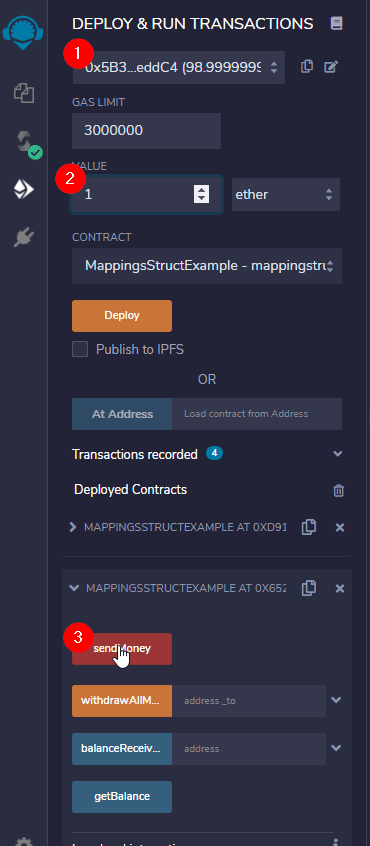Viewport: 370px width, 846px height.
Task: Open the account selector dropdown
Action: (179, 67)
